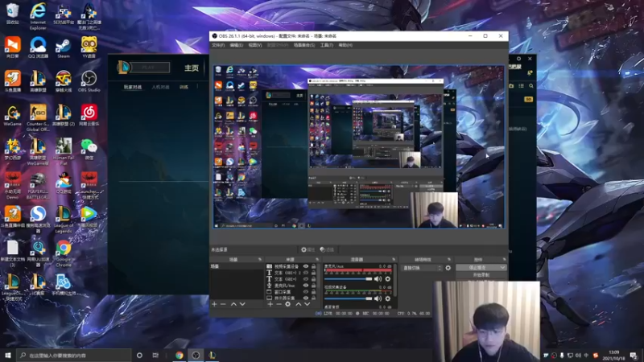Open Task View from the taskbar
The height and width of the screenshot is (362, 644).
click(155, 355)
